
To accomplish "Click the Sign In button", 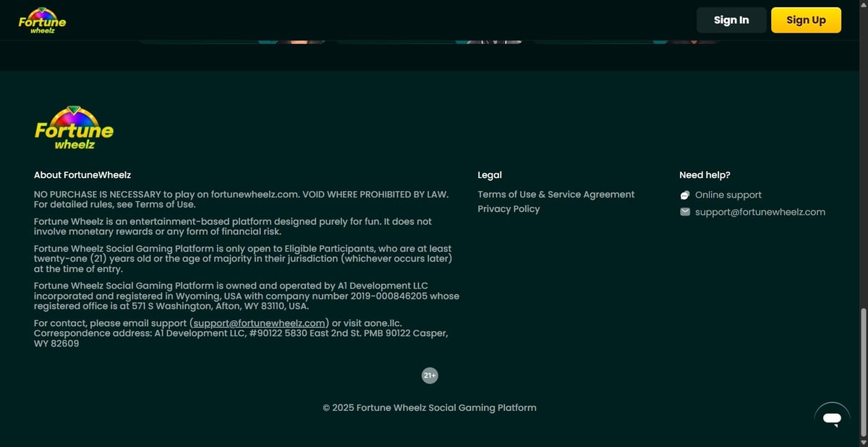I will click(731, 20).
